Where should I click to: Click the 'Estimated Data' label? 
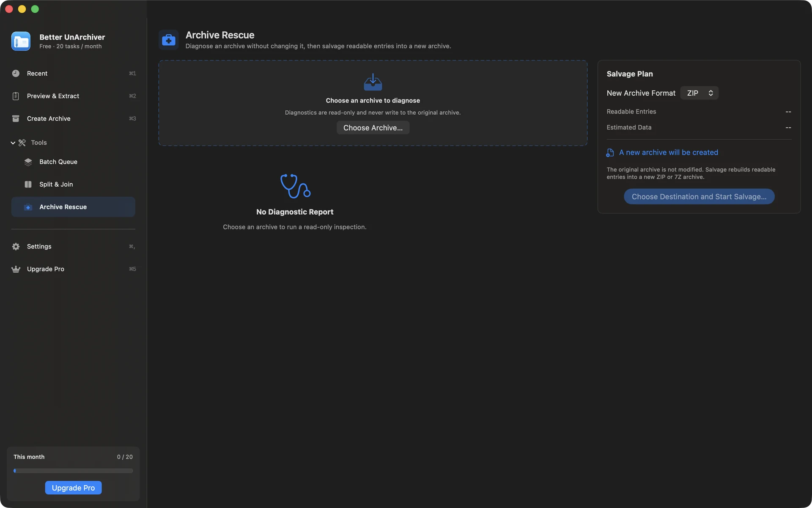(629, 127)
